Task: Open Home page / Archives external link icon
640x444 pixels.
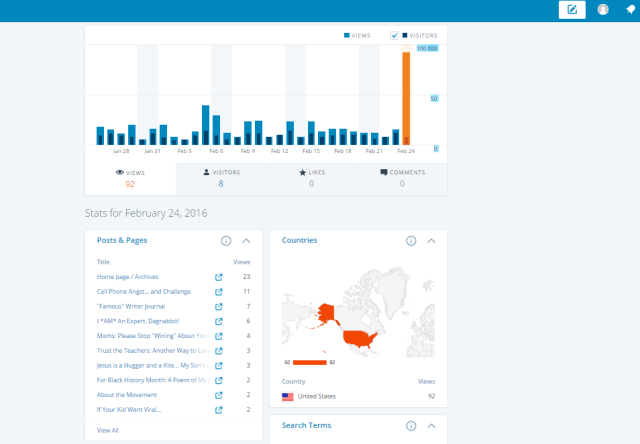Action: (x=219, y=277)
